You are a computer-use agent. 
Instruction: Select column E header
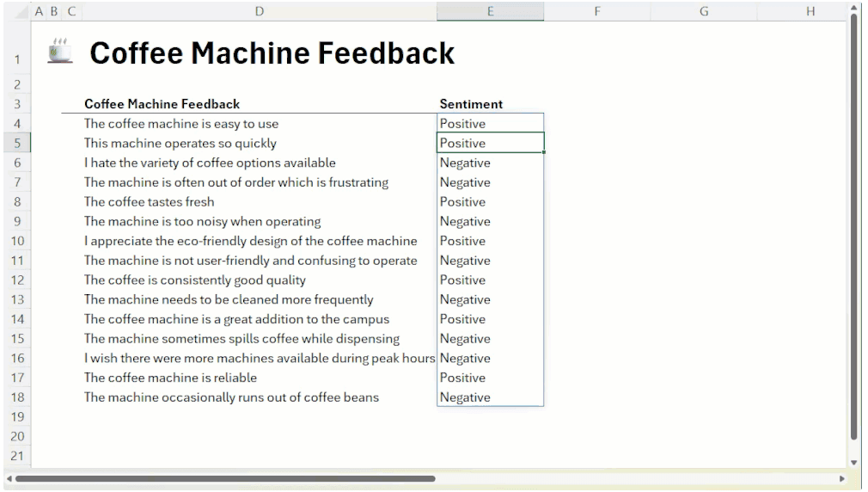490,11
